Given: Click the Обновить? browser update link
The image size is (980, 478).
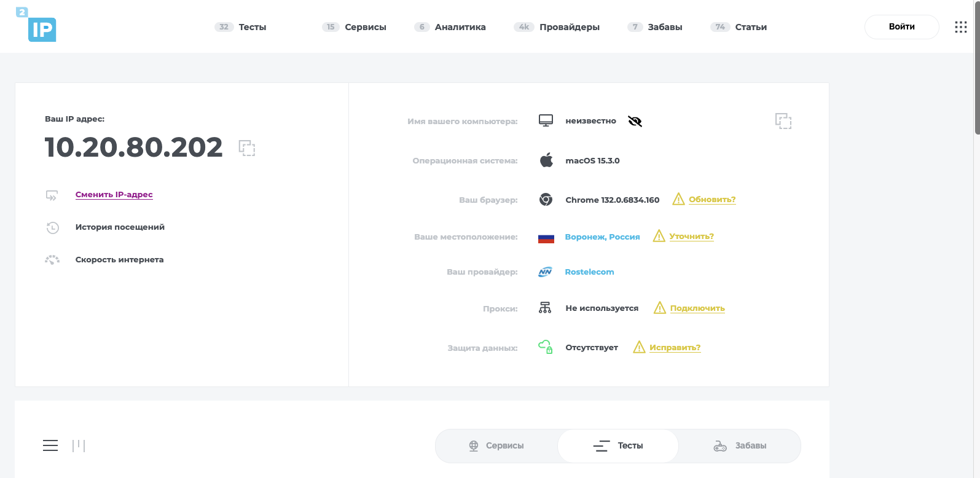Looking at the screenshot, I should (712, 200).
